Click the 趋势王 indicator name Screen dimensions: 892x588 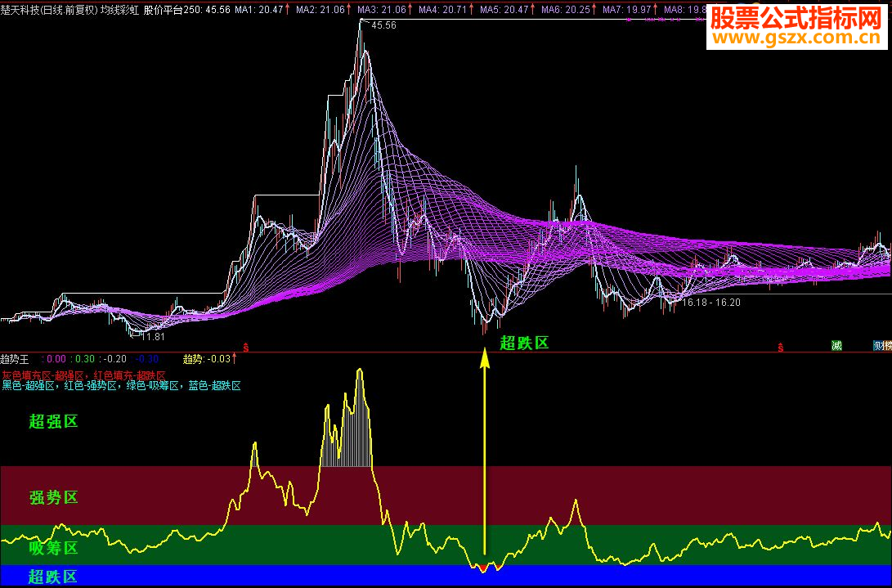(x=15, y=359)
